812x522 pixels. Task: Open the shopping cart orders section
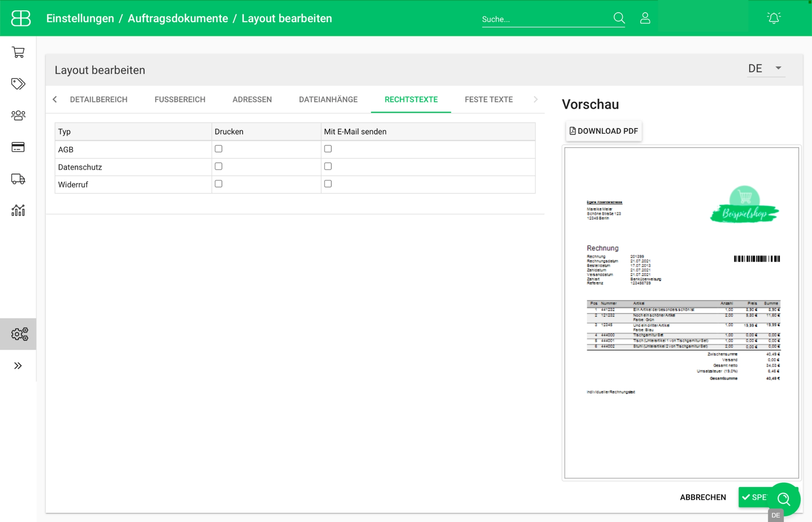[x=18, y=52]
